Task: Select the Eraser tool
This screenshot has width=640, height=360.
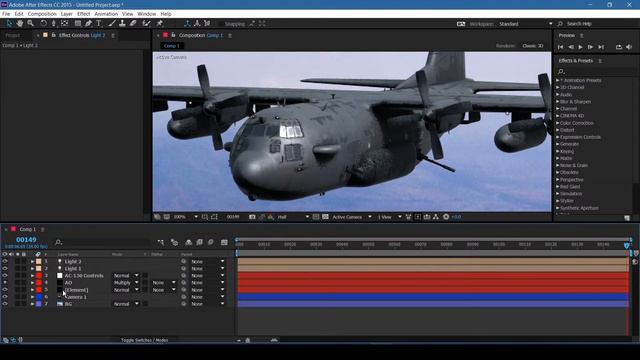Action: click(133, 24)
